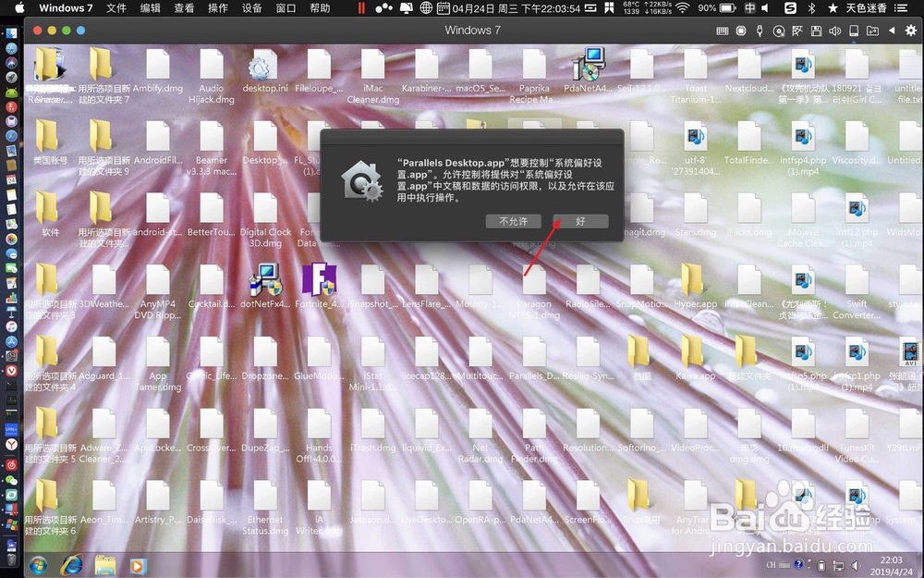Open the 帮助 menu
Image resolution: width=924 pixels, height=578 pixels.
tap(320, 7)
